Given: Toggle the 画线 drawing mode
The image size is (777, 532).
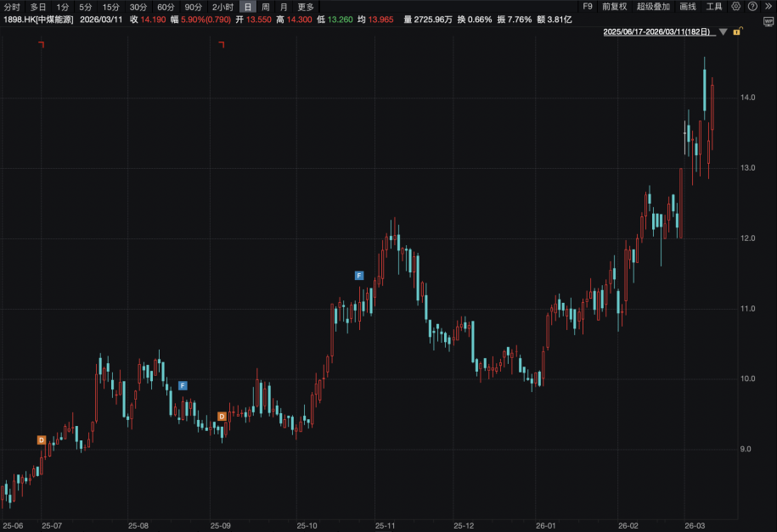Looking at the screenshot, I should 687,7.
